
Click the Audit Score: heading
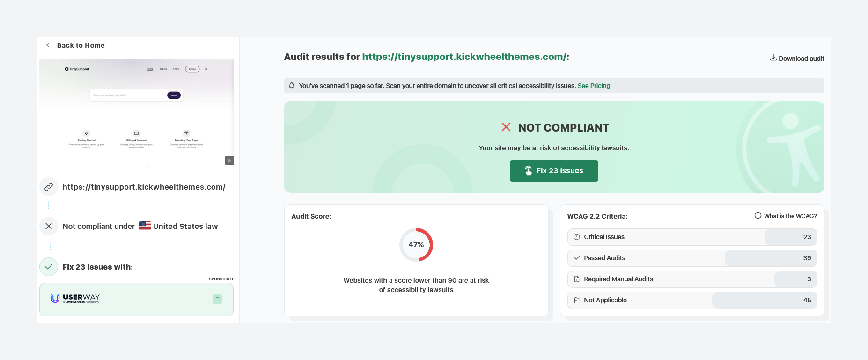(311, 216)
